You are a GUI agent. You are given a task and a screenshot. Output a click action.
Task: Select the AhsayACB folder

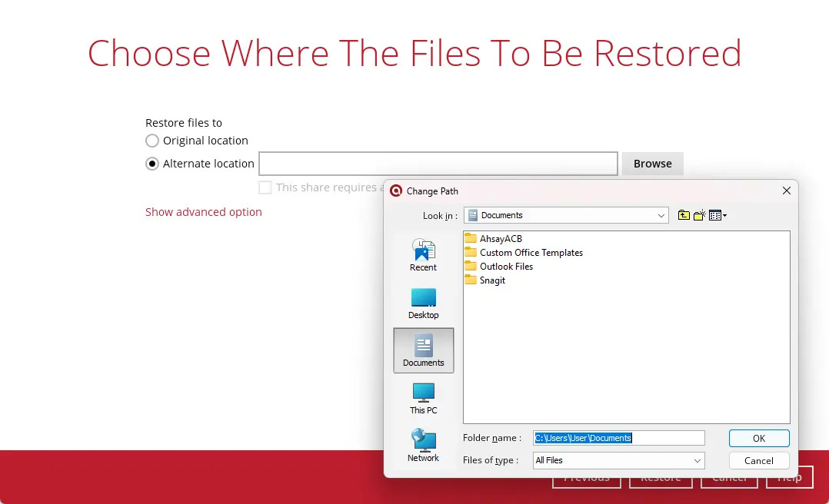500,239
